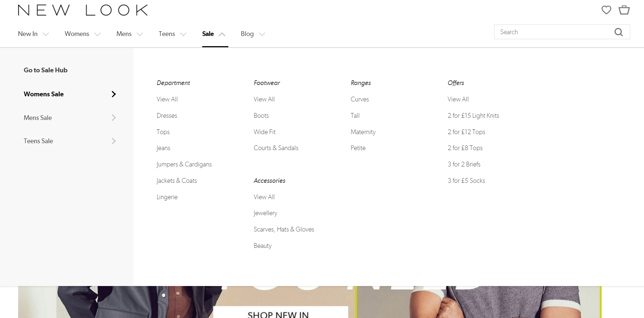Viewport: 644px width, 318px height.
Task: Open Scarves, Hats & Gloves link
Action: pyautogui.click(x=284, y=229)
